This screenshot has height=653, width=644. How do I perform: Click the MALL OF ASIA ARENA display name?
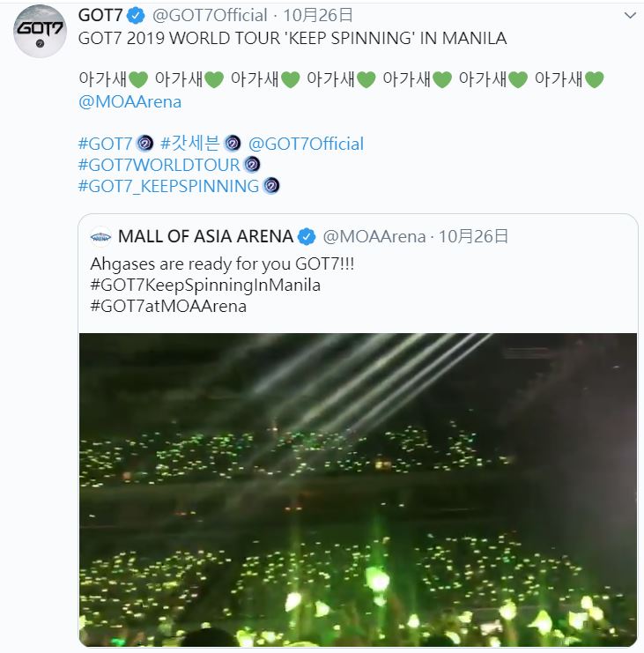coord(205,236)
